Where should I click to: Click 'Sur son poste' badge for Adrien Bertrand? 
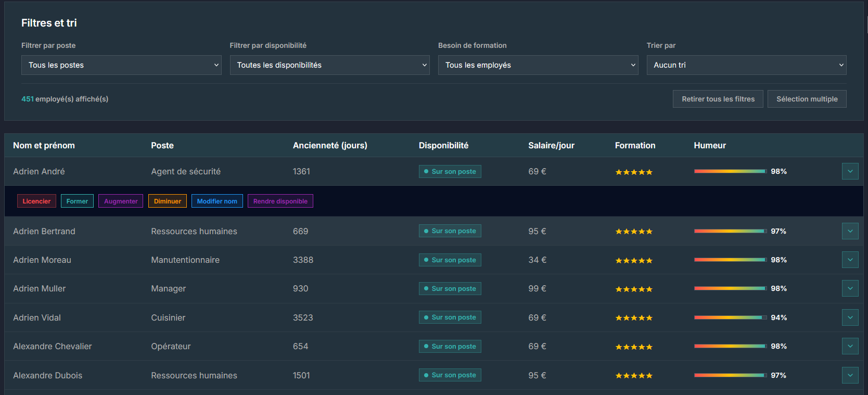point(450,231)
